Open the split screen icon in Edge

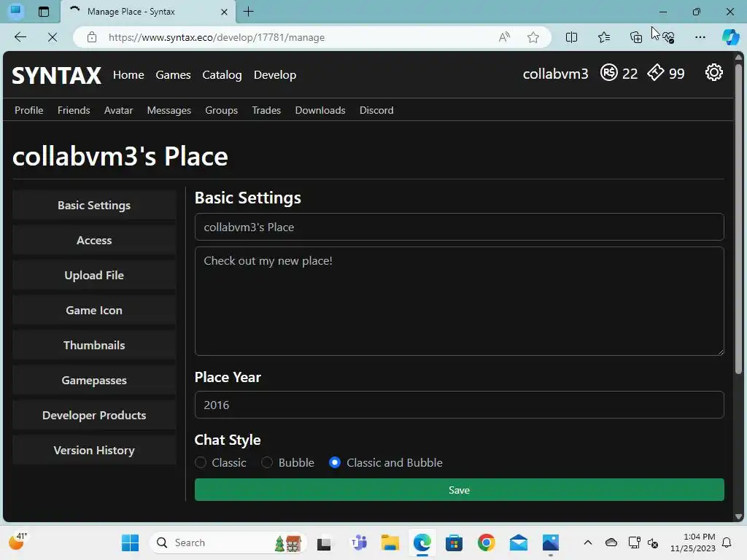[571, 37]
